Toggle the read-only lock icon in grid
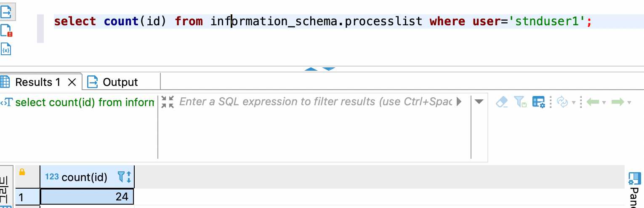The image size is (644, 208). pos(22,172)
